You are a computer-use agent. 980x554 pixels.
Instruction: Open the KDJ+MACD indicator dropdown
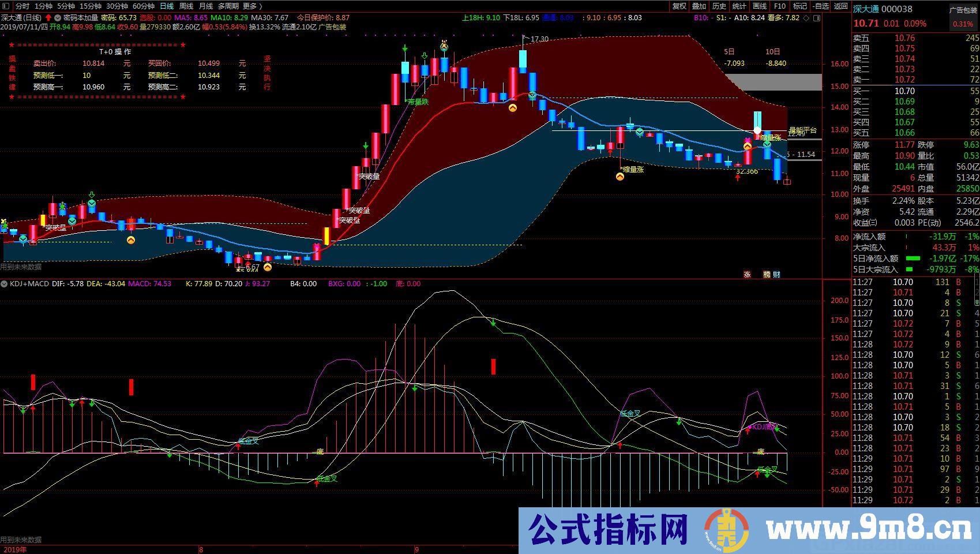pyautogui.click(x=5, y=284)
